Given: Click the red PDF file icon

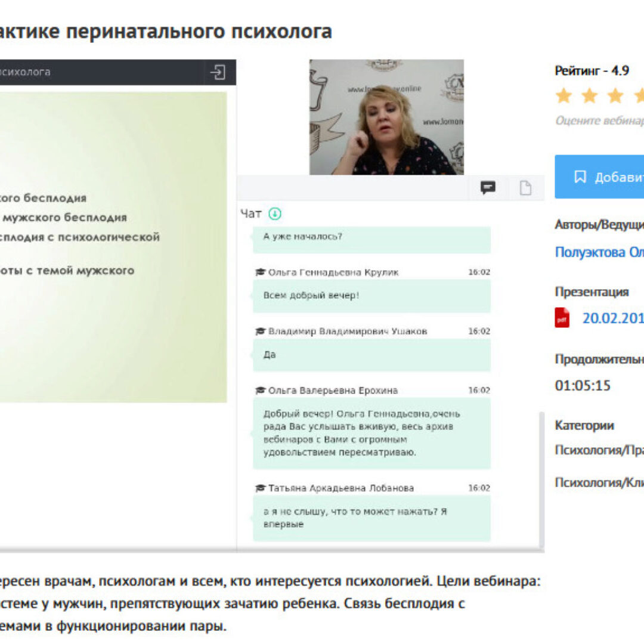Looking at the screenshot, I should 562,318.
